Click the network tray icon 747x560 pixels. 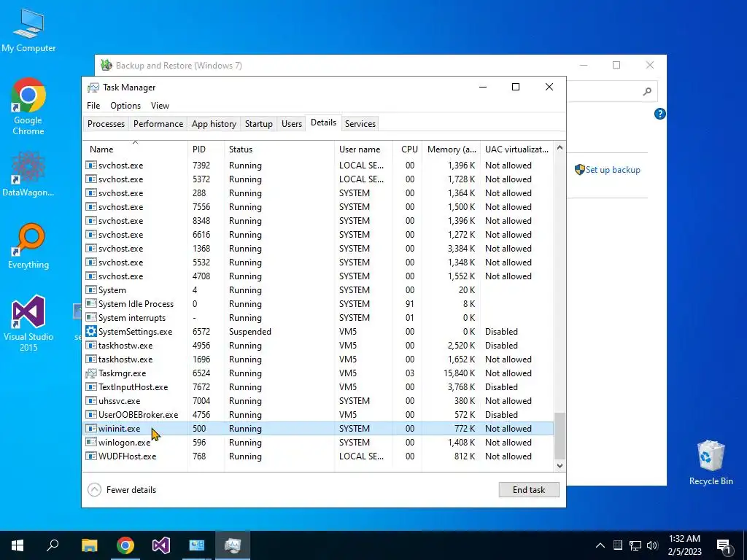[x=635, y=545]
